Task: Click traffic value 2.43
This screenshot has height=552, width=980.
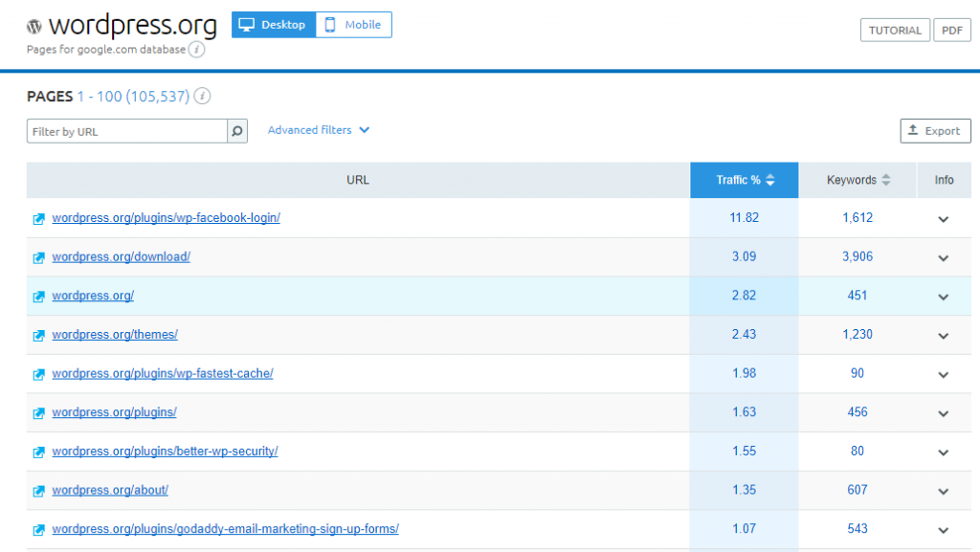Action: [745, 334]
